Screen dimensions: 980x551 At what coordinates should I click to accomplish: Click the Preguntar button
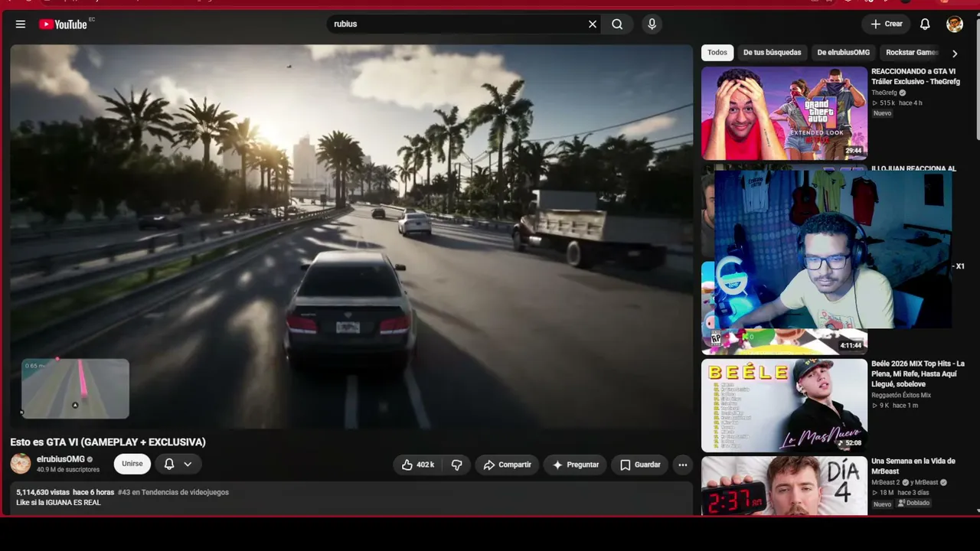[x=575, y=465]
